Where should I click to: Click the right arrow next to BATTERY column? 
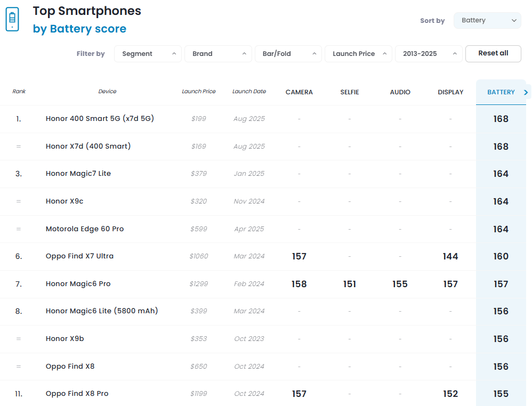pos(526,92)
